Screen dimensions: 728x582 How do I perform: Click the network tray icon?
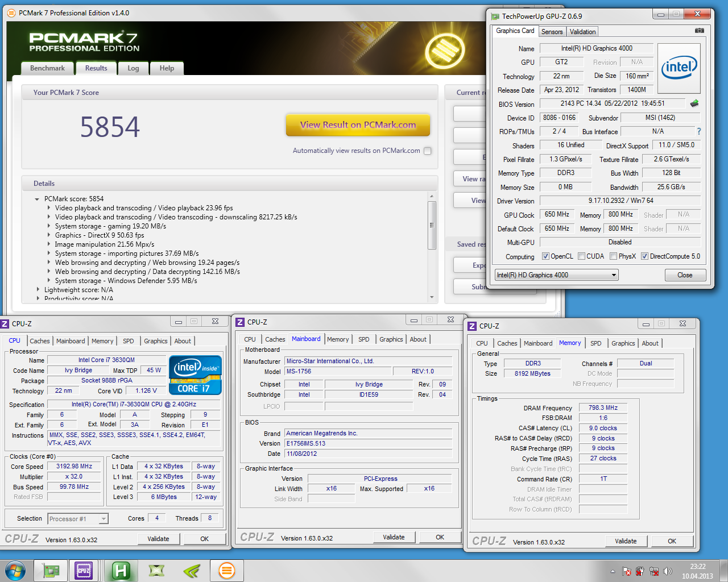pos(654,571)
